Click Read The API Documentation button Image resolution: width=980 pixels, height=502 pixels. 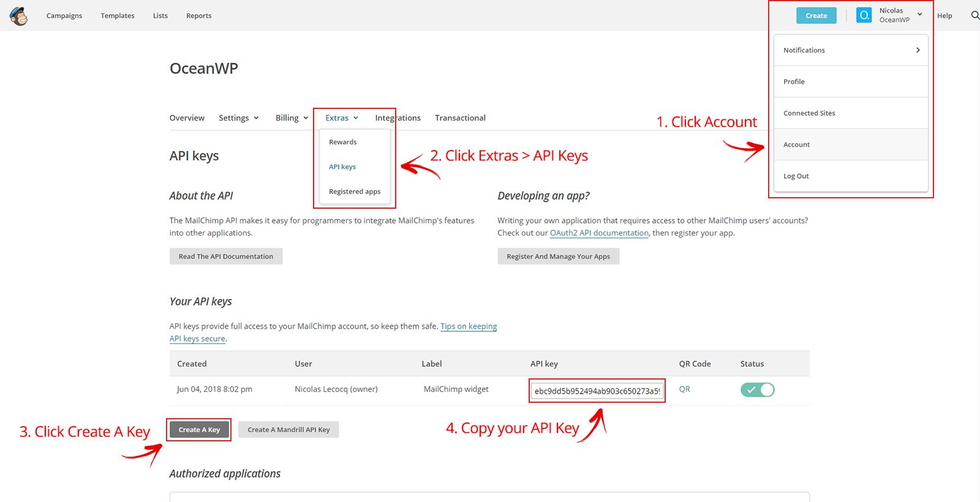tap(226, 256)
